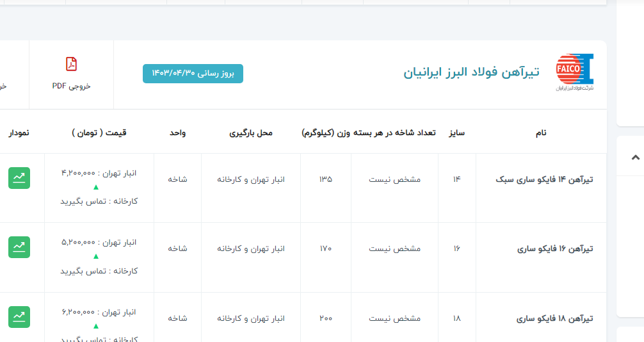The image size is (644, 342).
Task: Open تیرآهن ۱۸ فایکو ساری product link
Action: (x=554, y=318)
